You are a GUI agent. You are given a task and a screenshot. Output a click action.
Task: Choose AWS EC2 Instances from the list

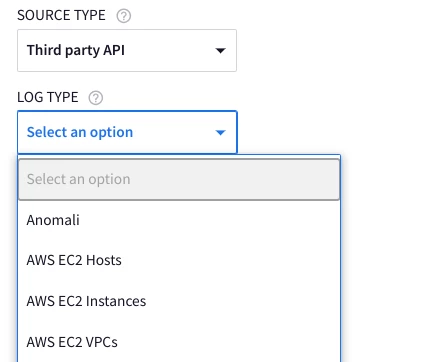(x=179, y=301)
